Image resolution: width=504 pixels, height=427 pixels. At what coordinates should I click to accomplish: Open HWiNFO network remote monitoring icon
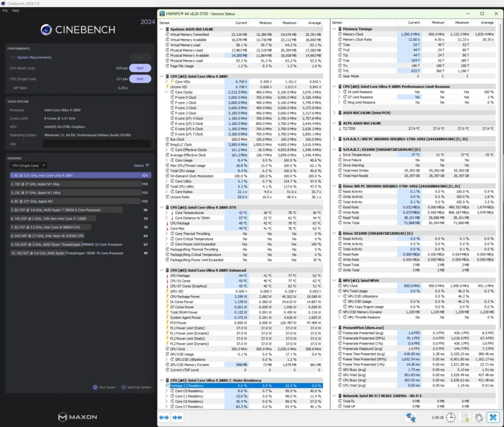(x=411, y=417)
